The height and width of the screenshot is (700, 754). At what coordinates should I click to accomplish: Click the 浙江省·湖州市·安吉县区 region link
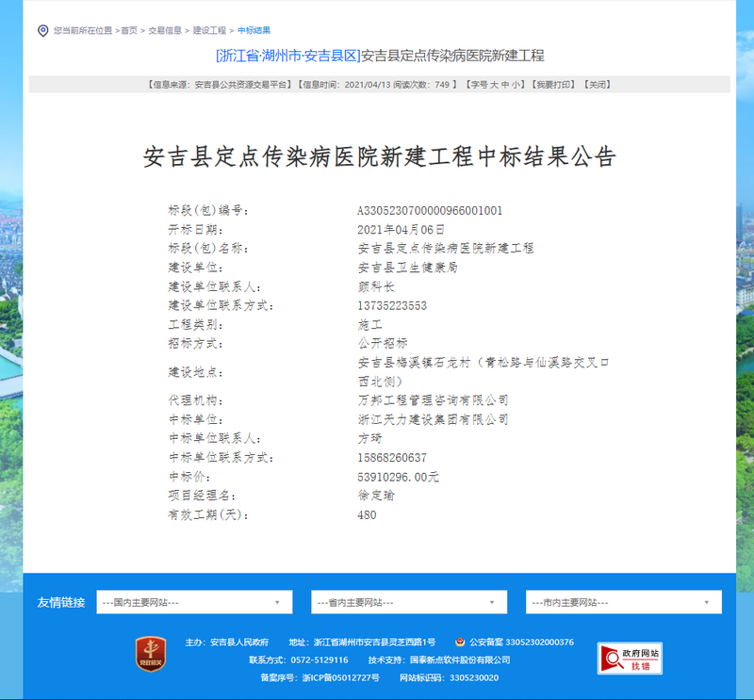[287, 56]
